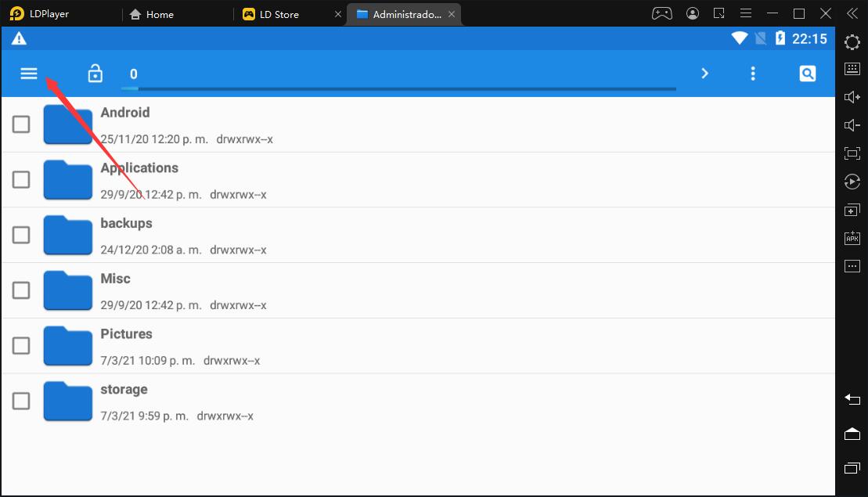This screenshot has width=868, height=497.
Task: Open the Android folder icon
Action: [67, 124]
